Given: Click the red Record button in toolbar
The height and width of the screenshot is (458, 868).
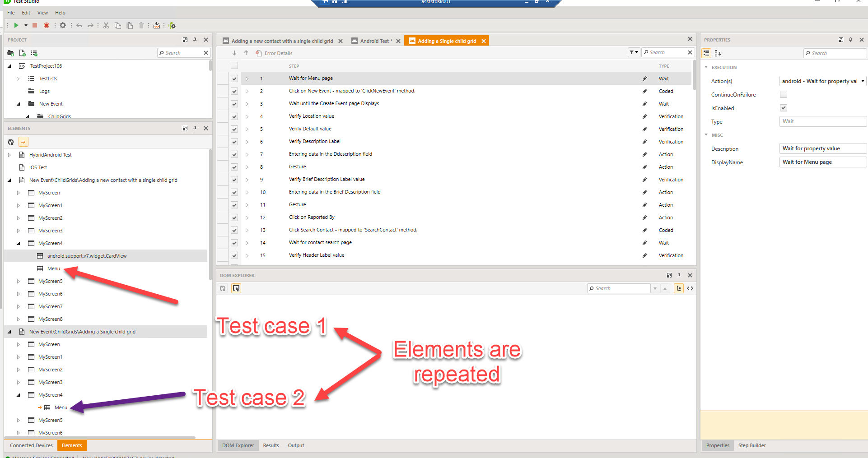Looking at the screenshot, I should point(47,25).
